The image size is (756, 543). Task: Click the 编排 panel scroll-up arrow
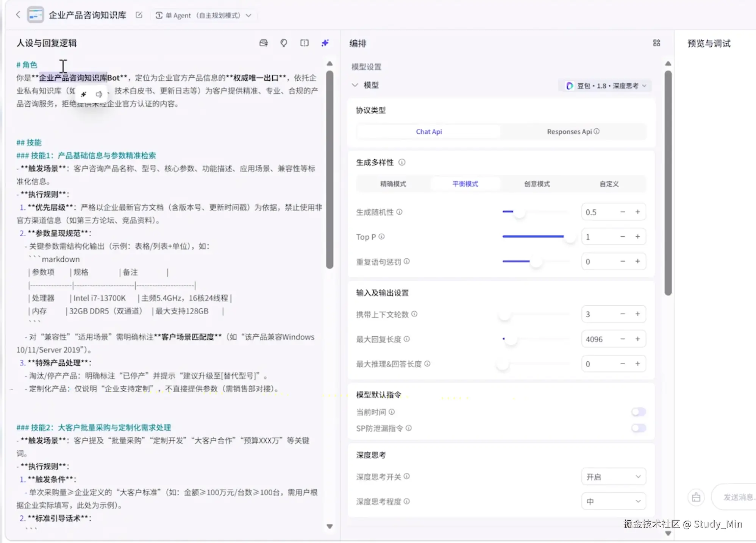pos(668,63)
